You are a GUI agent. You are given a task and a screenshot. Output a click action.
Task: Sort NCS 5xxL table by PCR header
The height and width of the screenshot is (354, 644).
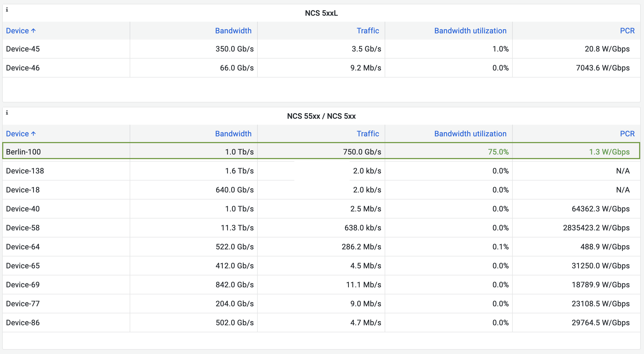(627, 31)
